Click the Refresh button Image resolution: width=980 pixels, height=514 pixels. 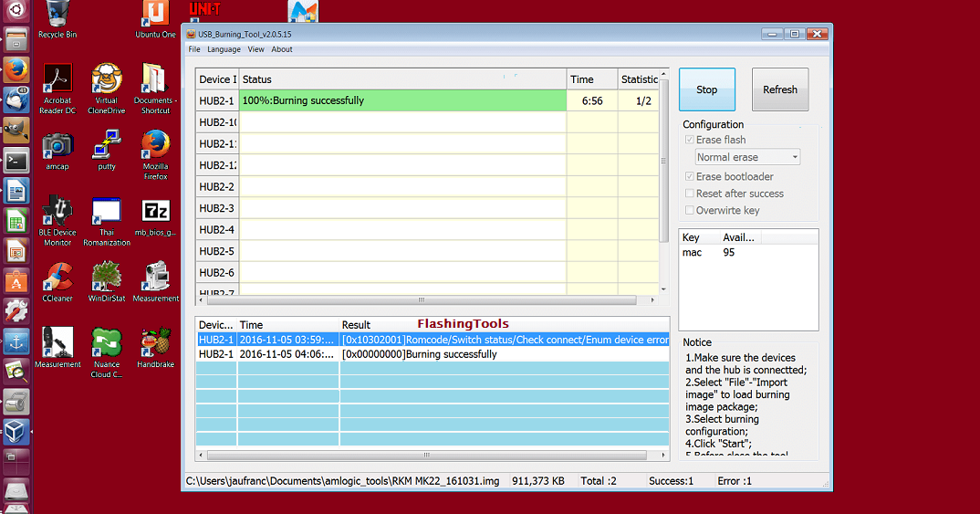click(x=780, y=89)
